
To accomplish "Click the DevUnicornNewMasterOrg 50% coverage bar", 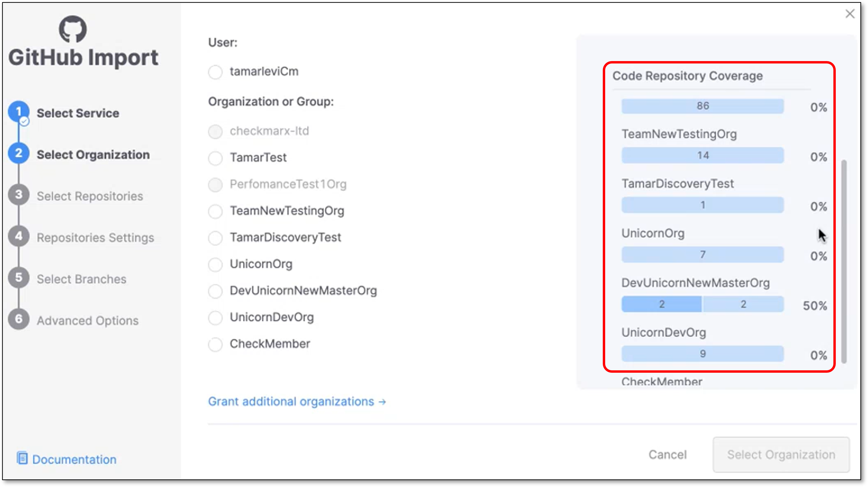I will (703, 304).
